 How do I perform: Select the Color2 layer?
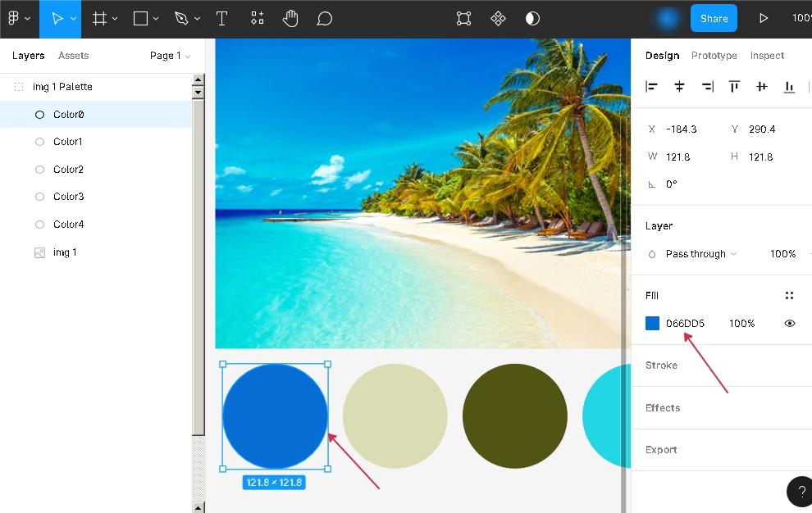68,170
